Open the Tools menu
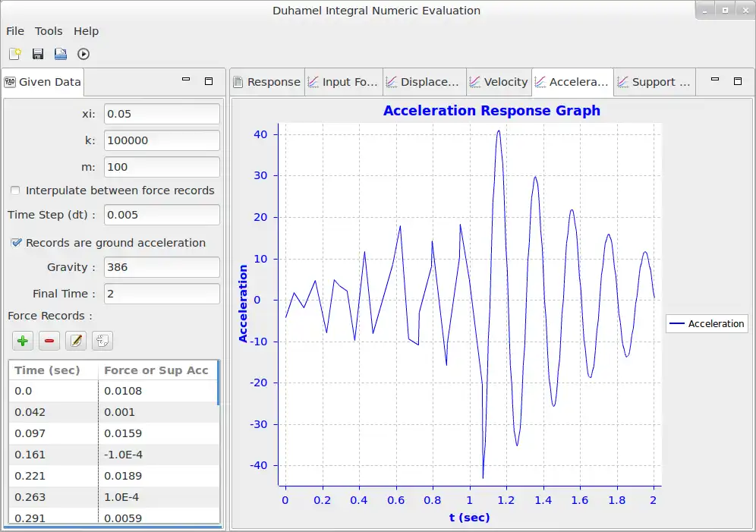Viewport: 756px width, 532px height. pos(49,31)
